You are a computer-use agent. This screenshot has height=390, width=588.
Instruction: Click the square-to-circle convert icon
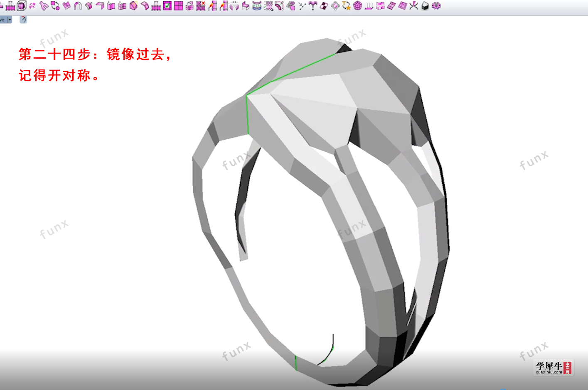[55, 6]
